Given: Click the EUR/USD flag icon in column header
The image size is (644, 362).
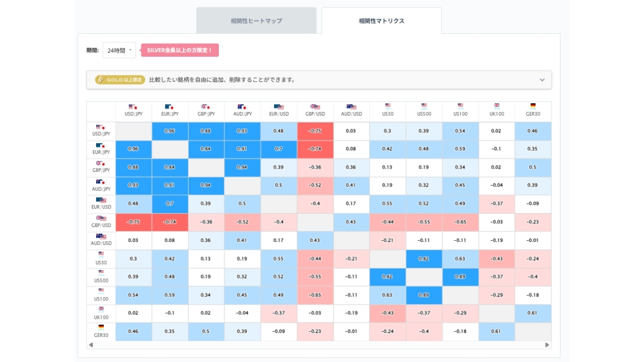Looking at the screenshot, I should [279, 107].
